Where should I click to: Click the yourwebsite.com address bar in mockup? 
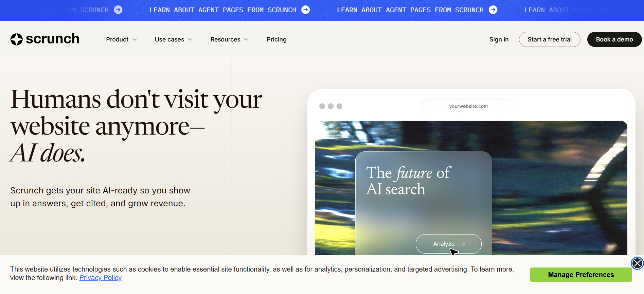(468, 106)
